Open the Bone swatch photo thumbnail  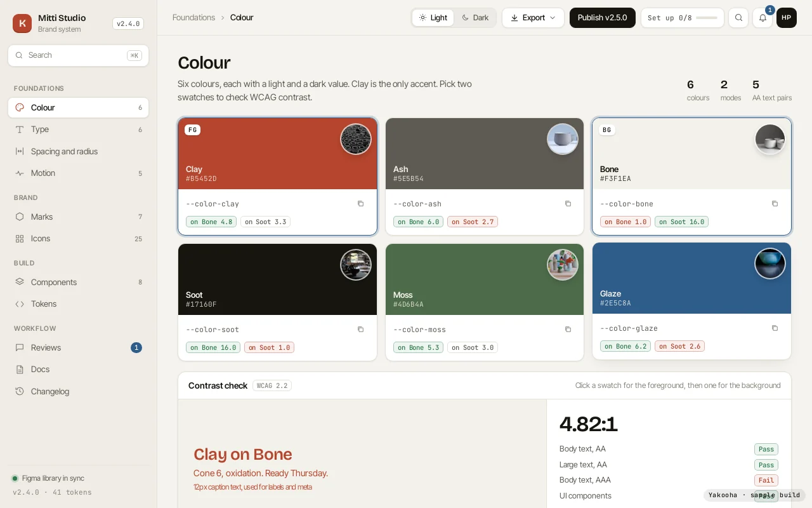770,139
